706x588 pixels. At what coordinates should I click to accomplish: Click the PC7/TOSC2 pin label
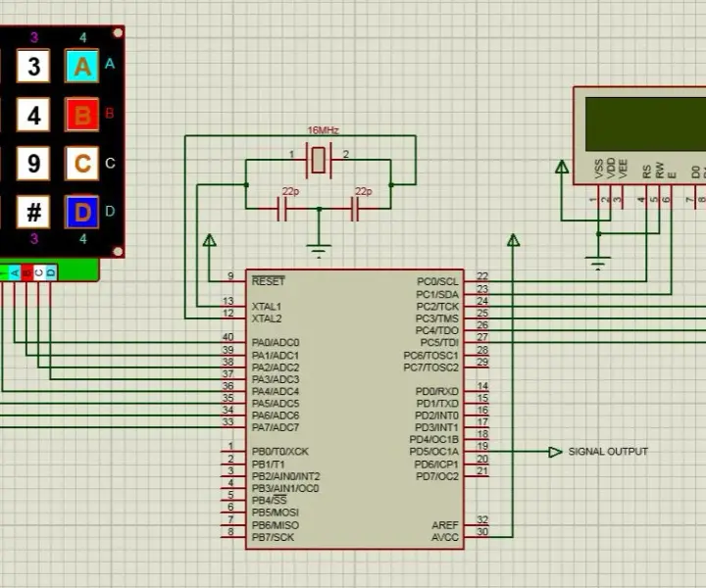tap(430, 367)
